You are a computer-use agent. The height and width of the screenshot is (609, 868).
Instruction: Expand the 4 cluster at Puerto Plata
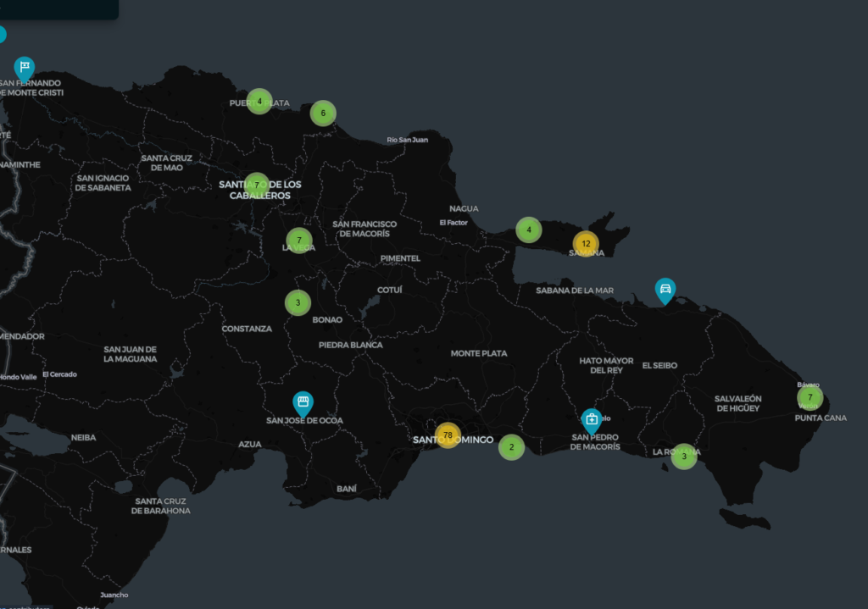pyautogui.click(x=259, y=102)
